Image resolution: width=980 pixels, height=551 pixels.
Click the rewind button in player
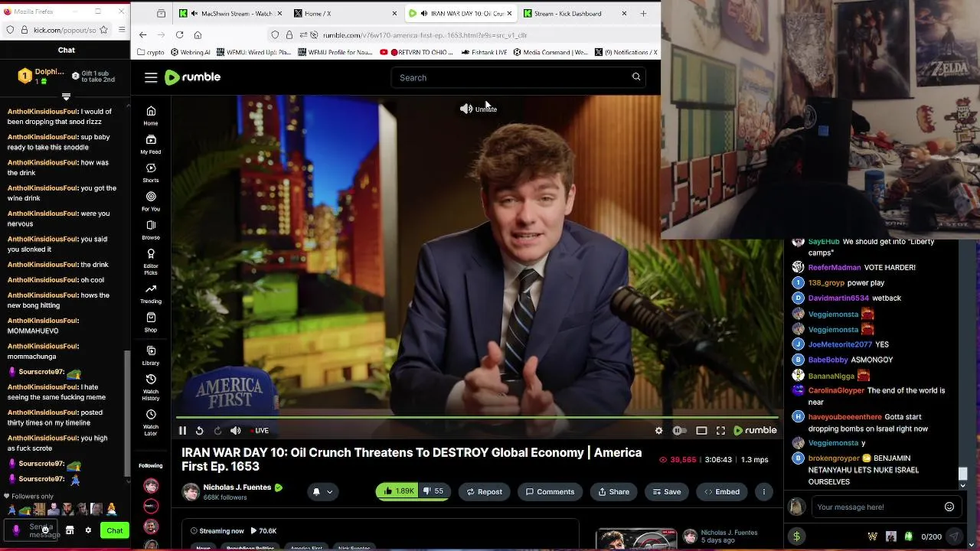(x=199, y=431)
